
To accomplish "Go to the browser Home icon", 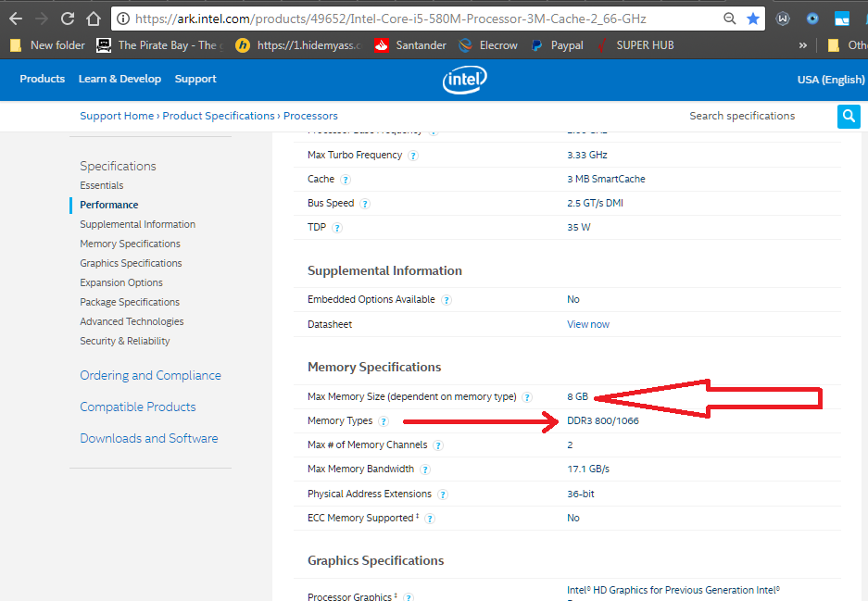I will click(94, 19).
